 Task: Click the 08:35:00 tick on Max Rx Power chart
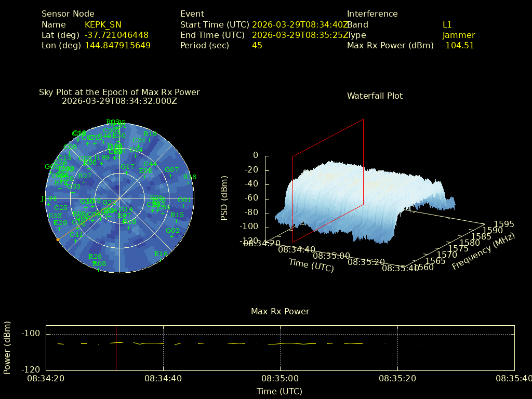(280, 379)
